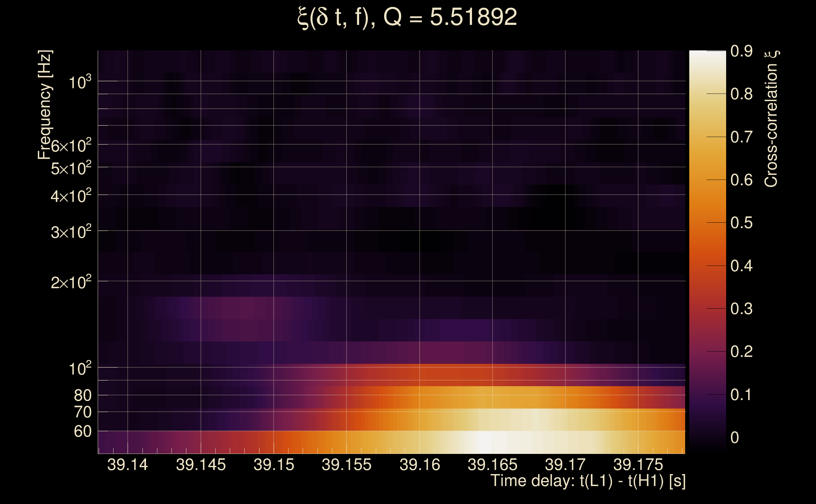Click the 39.16 time delay tick label

pyautogui.click(x=420, y=465)
